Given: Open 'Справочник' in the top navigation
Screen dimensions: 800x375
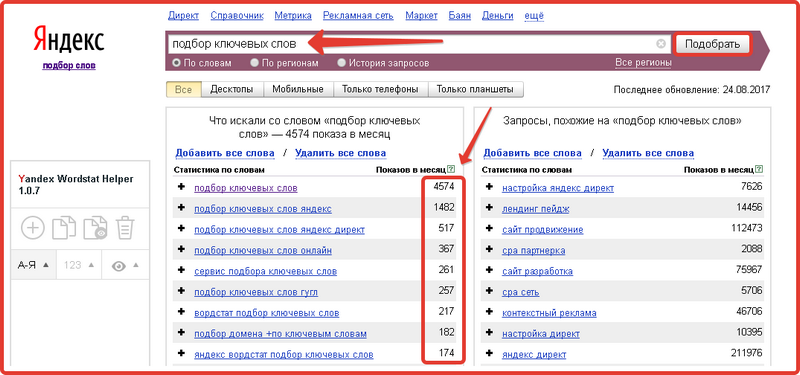Looking at the screenshot, I should [237, 15].
